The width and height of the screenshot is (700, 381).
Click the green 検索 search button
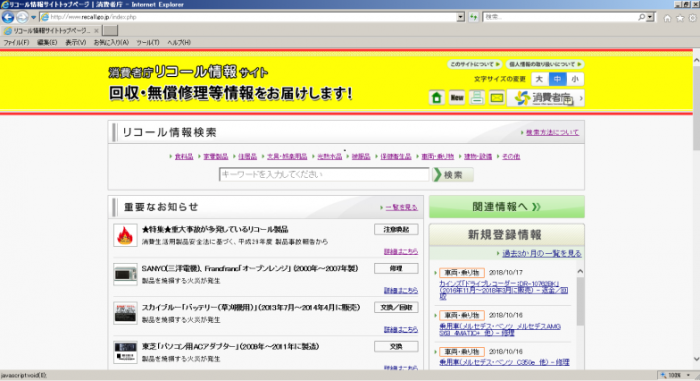(453, 175)
